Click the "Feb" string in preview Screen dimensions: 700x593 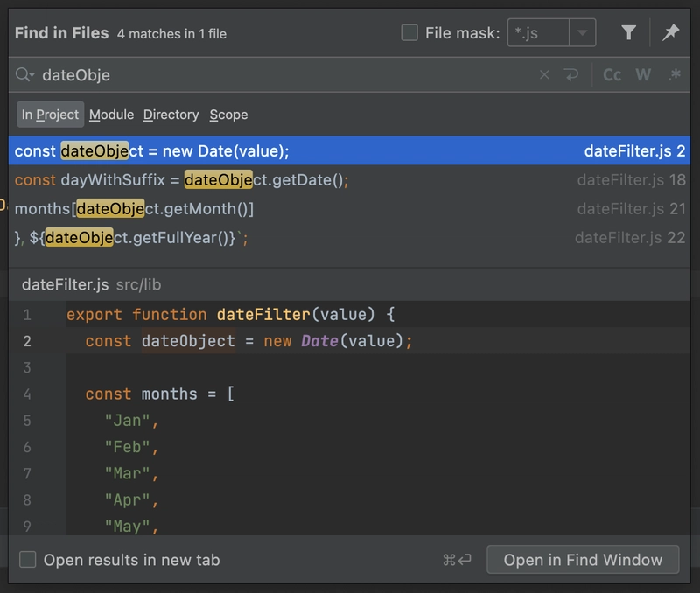(x=127, y=447)
